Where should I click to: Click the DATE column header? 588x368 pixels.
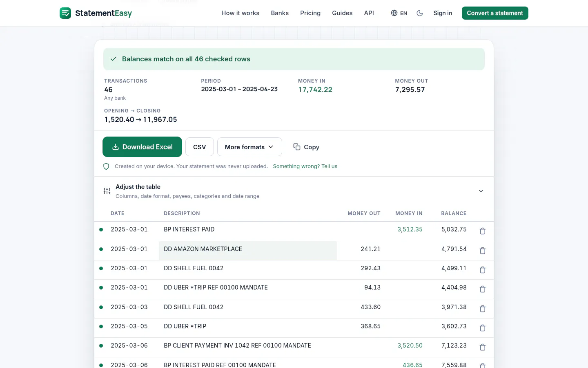tap(118, 213)
